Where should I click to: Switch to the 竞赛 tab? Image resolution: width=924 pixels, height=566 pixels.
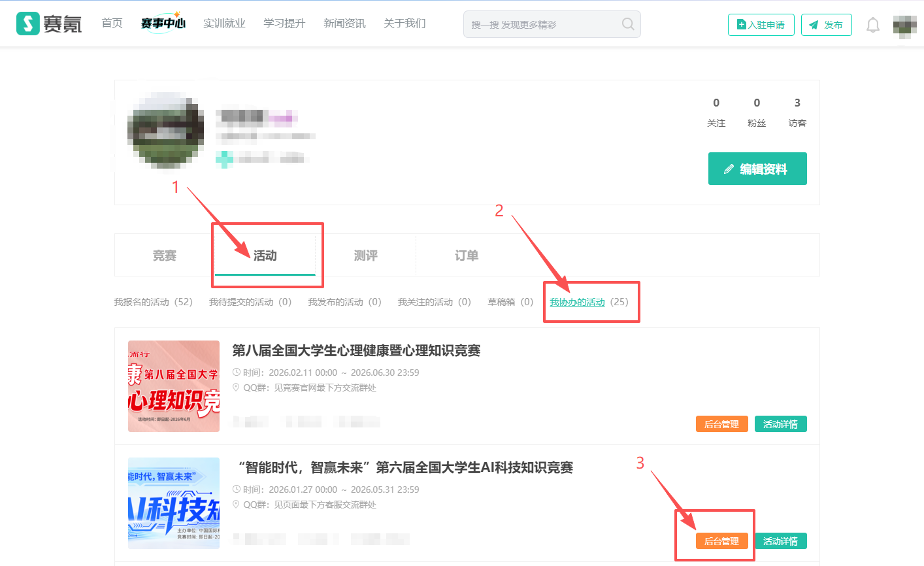(x=165, y=256)
